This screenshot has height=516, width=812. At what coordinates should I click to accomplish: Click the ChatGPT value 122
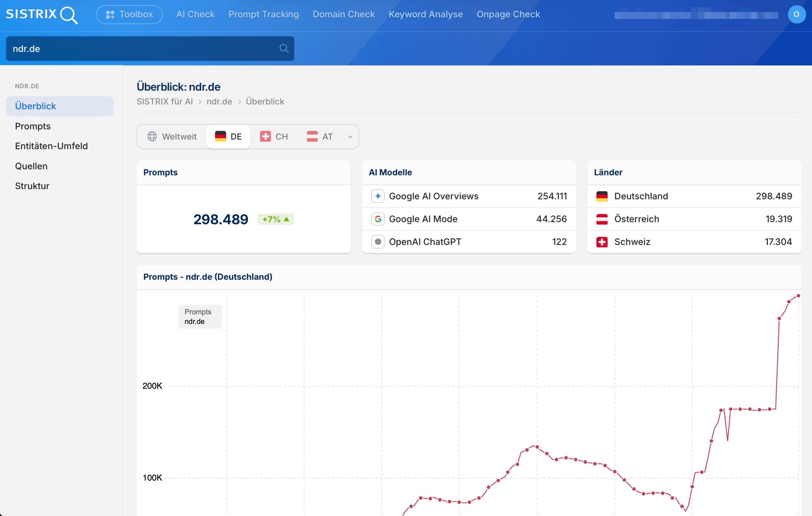(560, 242)
